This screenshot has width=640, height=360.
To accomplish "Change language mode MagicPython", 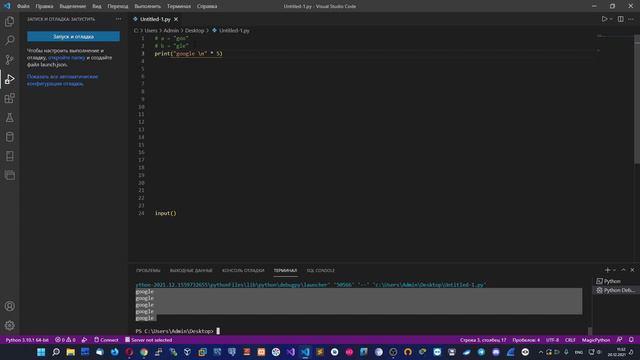I will click(x=596, y=340).
